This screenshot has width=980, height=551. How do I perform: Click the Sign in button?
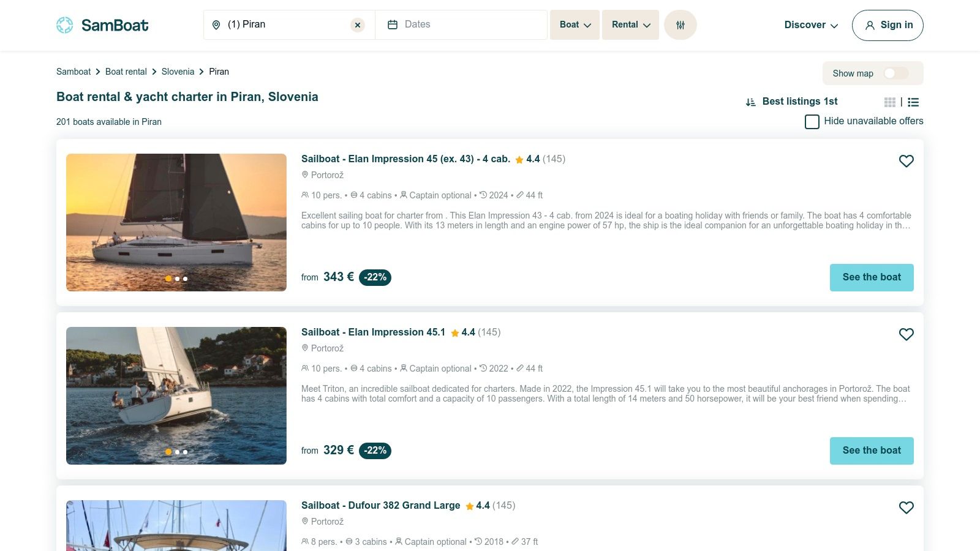point(888,25)
